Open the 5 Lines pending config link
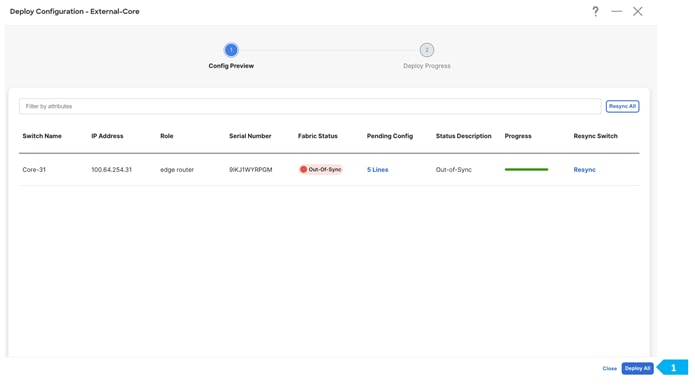 tap(377, 170)
